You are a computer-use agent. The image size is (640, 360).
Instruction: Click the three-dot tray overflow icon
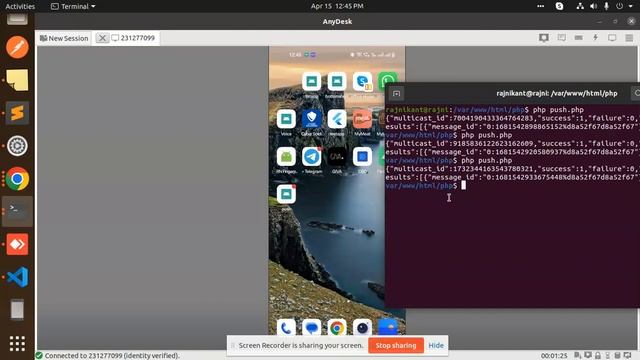(x=540, y=6)
